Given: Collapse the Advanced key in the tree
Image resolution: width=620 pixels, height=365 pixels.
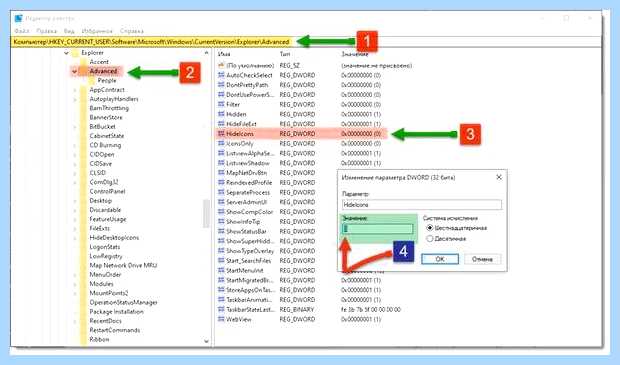Looking at the screenshot, I should 74,71.
